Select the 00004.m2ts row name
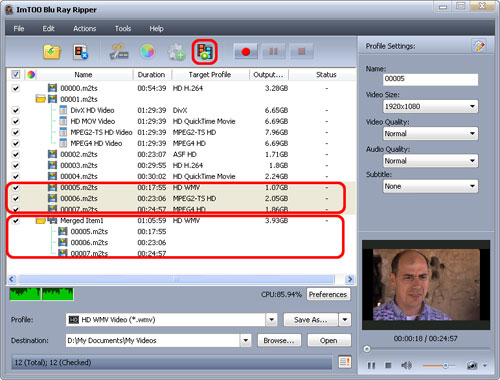500x380 pixels. coord(79,176)
